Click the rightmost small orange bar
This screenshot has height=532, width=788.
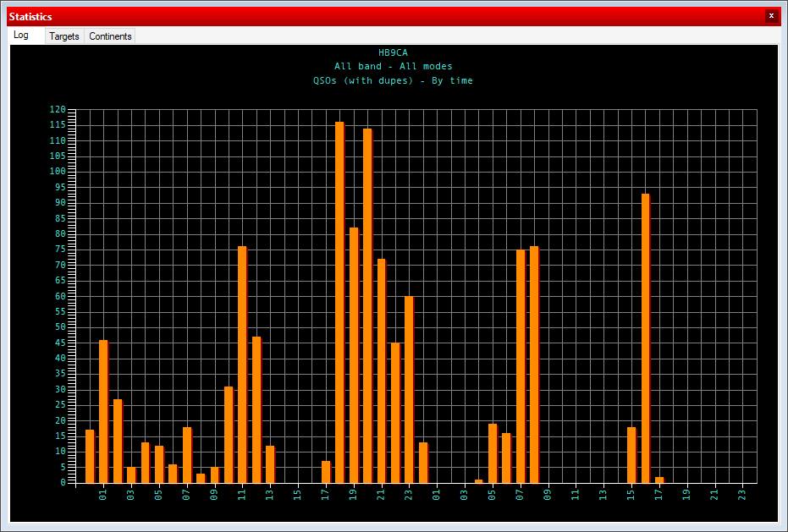659,480
